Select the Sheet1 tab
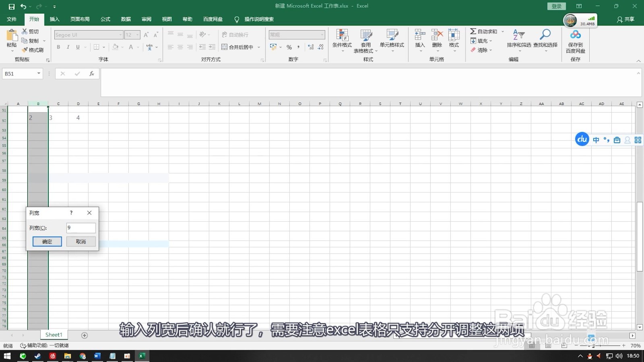Image resolution: width=644 pixels, height=362 pixels. click(x=54, y=335)
